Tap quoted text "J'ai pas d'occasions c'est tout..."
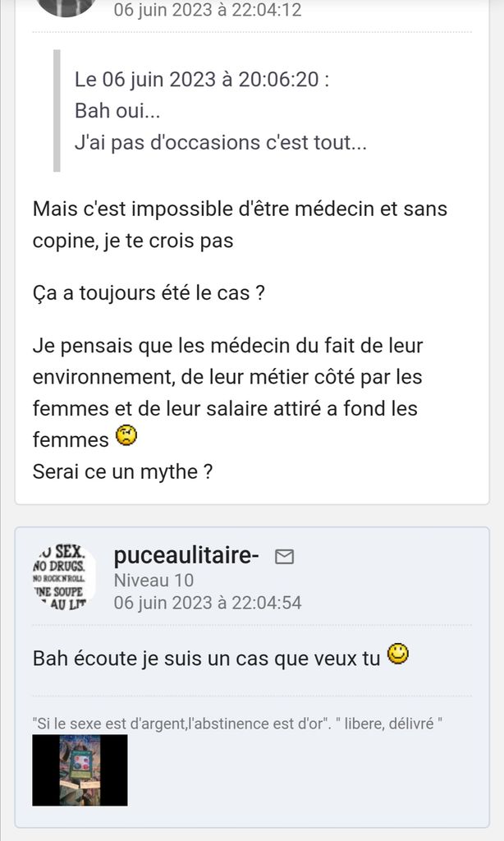504x841 pixels. (x=220, y=142)
